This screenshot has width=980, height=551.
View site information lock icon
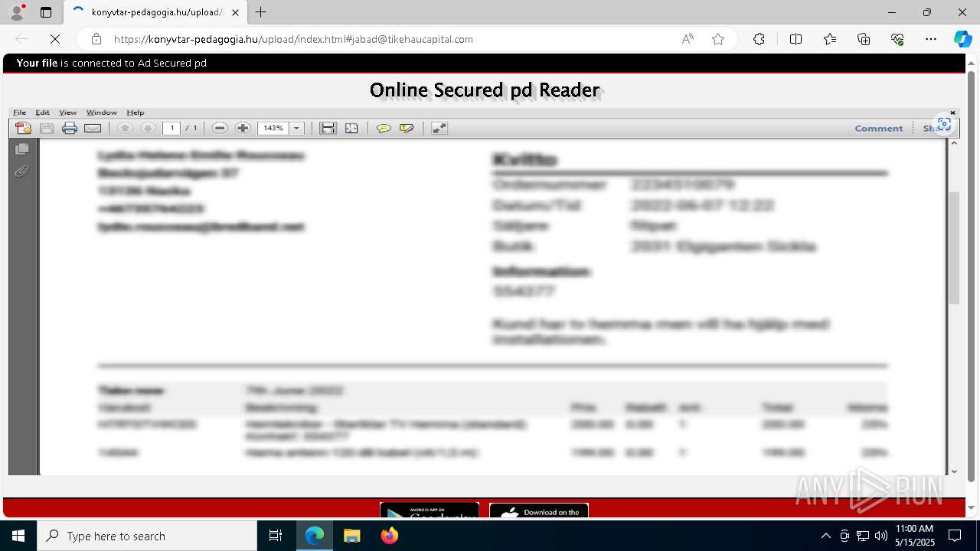coord(96,39)
